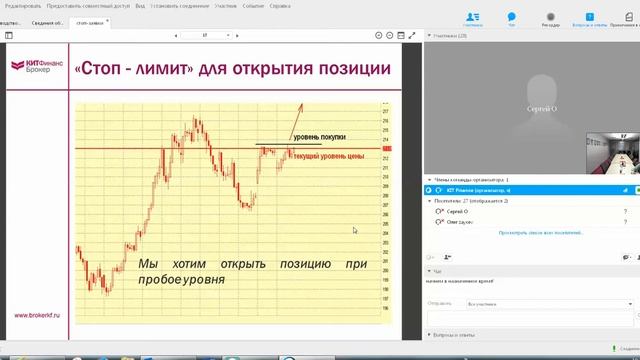Switch to the leftmost cut-off tab

10,23
